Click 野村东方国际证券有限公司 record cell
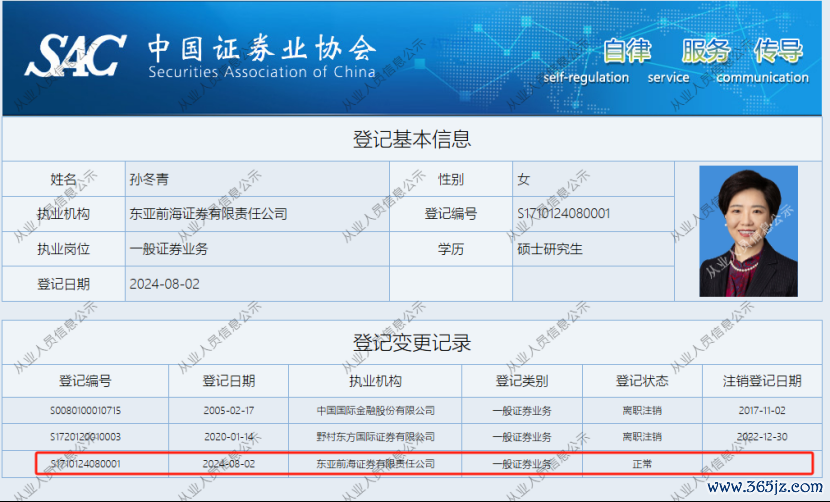 pyautogui.click(x=375, y=437)
